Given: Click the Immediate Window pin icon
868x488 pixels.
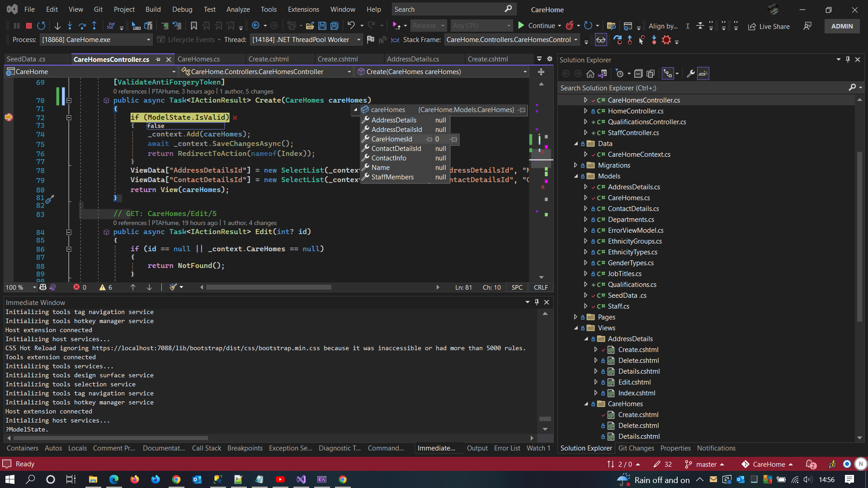Looking at the screenshot, I should coord(537,303).
